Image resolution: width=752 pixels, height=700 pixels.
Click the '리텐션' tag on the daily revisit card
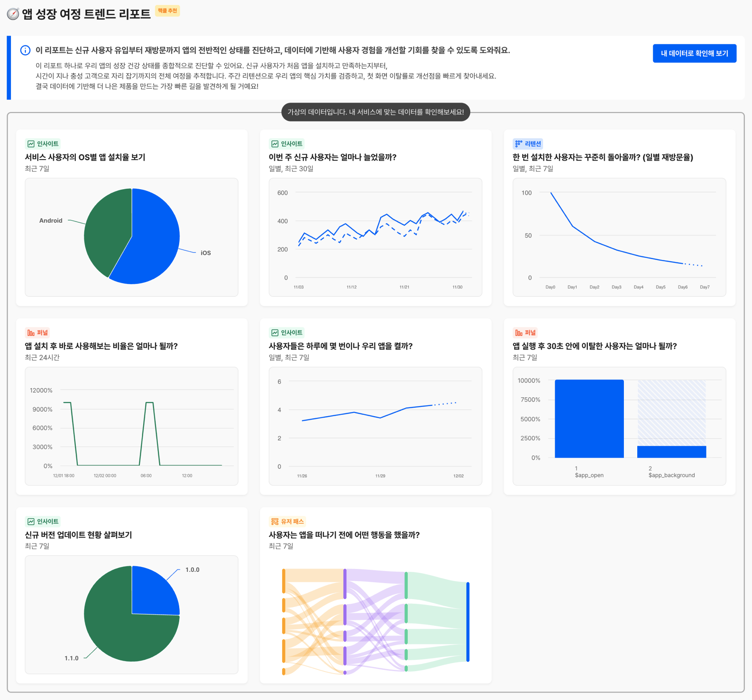click(x=528, y=144)
